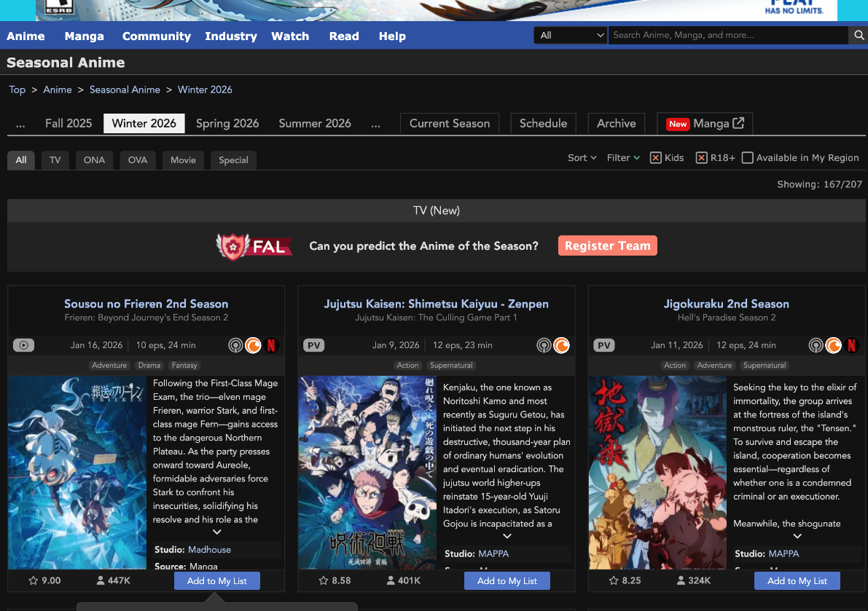Add Sousou no Frieren to My List
868x611 pixels.
tap(217, 580)
